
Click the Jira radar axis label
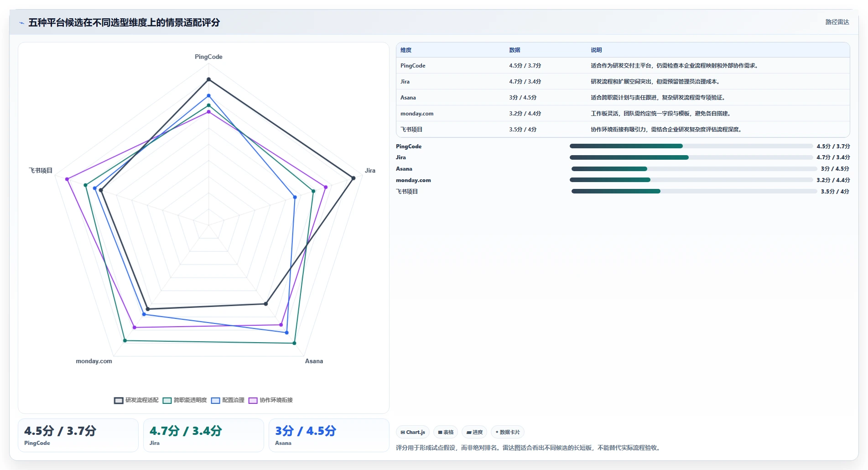[370, 171]
